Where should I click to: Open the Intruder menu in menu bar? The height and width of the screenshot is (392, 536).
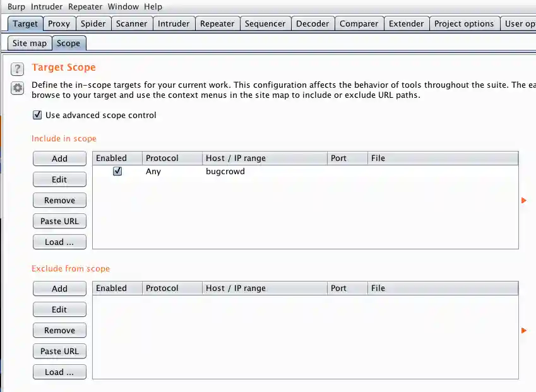[x=47, y=6]
